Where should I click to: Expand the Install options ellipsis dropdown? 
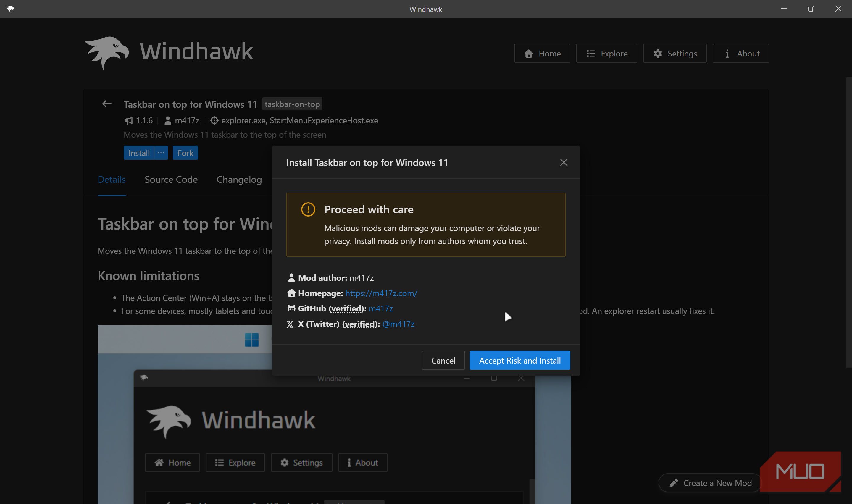161,153
